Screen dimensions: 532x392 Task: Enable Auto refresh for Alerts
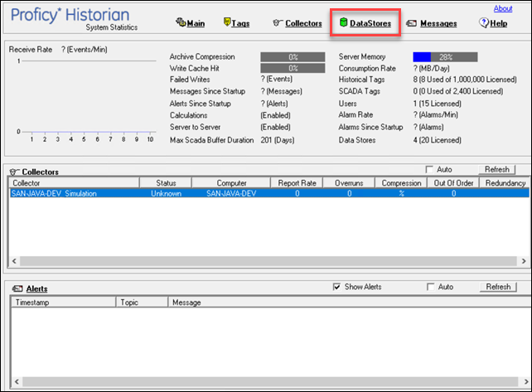431,287
